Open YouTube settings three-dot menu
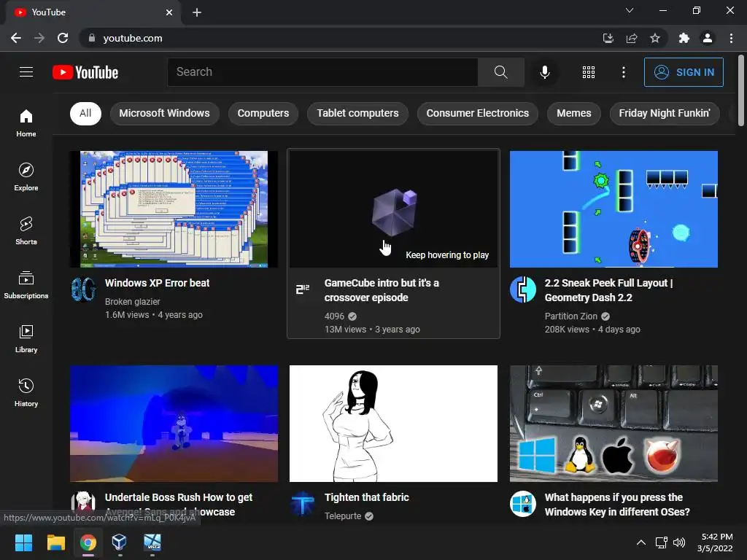The width and height of the screenshot is (747, 560). coord(624,72)
